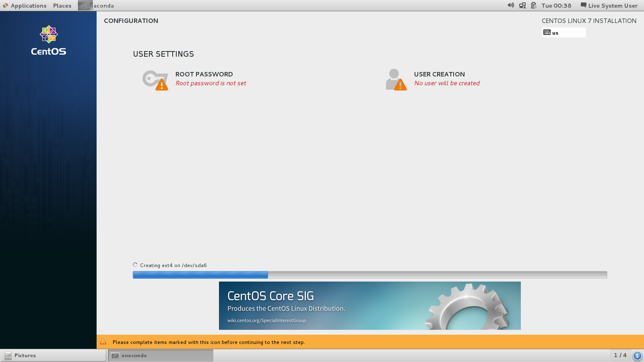This screenshot has height=362, width=644.
Task: Click 'Root password is not set' text
Action: coord(211,83)
